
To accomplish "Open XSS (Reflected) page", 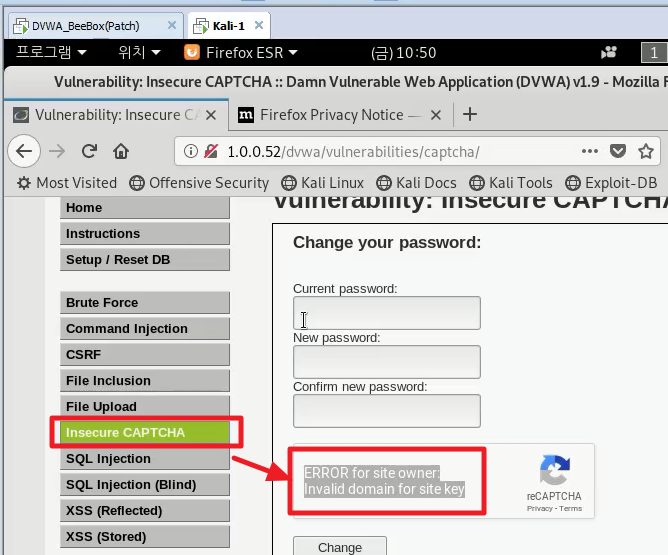I will (x=145, y=510).
